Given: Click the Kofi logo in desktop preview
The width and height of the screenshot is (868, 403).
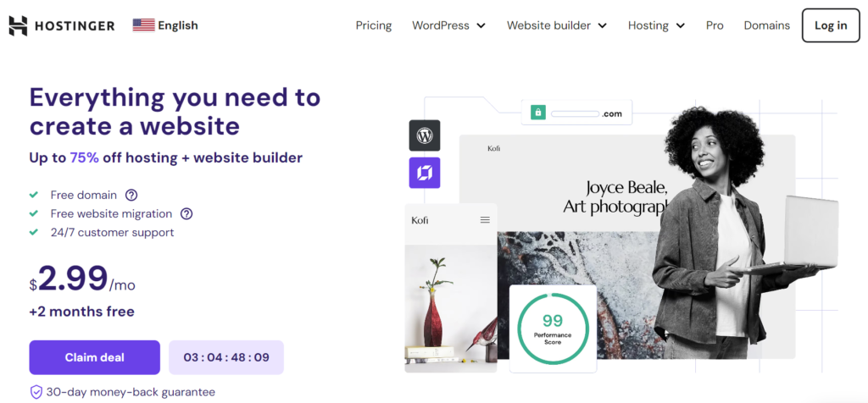Looking at the screenshot, I should coord(494,148).
